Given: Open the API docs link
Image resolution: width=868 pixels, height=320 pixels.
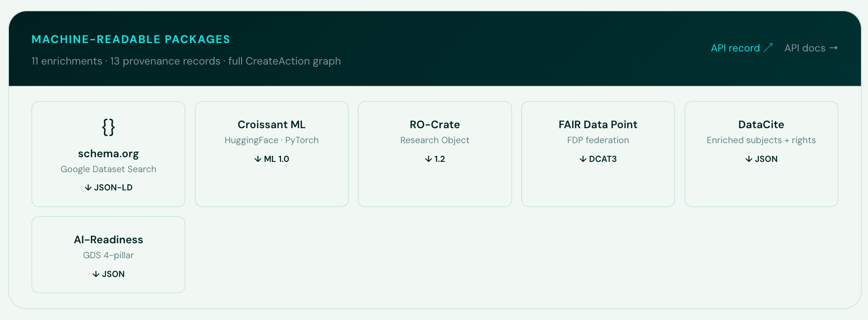Looking at the screenshot, I should click(x=804, y=48).
